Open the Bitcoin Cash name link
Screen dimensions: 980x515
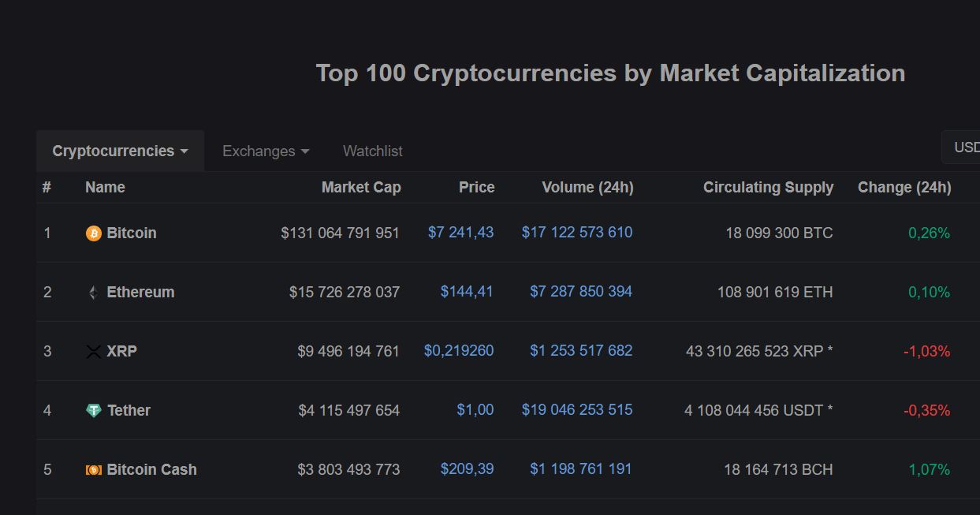151,470
